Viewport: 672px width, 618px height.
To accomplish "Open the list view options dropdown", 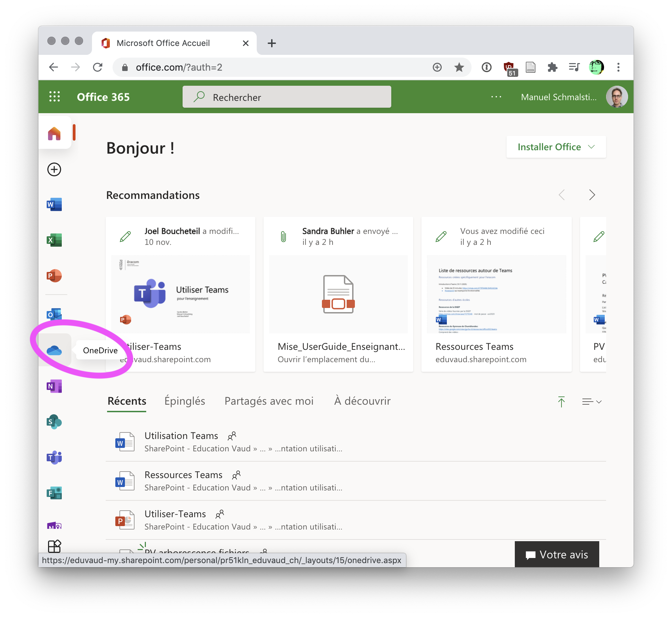I will coord(592,402).
